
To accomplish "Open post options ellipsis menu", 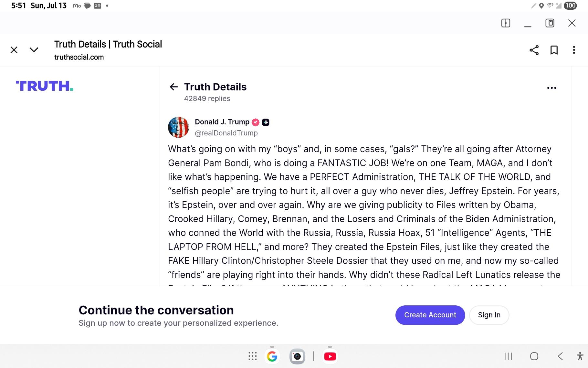I will (x=551, y=88).
